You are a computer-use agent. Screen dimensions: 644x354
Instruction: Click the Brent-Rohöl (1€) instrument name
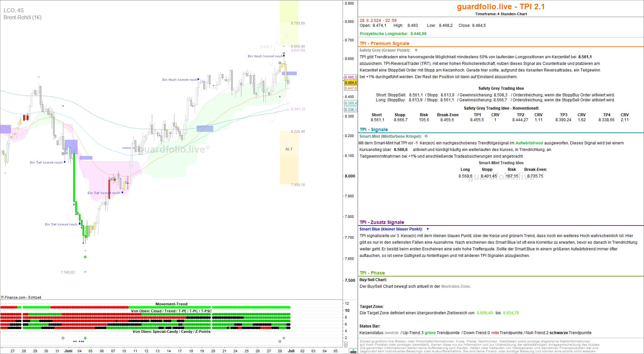(x=23, y=18)
